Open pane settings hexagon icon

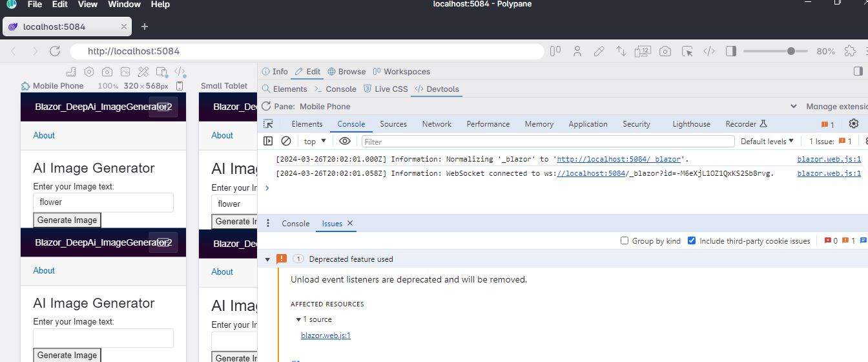click(89, 72)
